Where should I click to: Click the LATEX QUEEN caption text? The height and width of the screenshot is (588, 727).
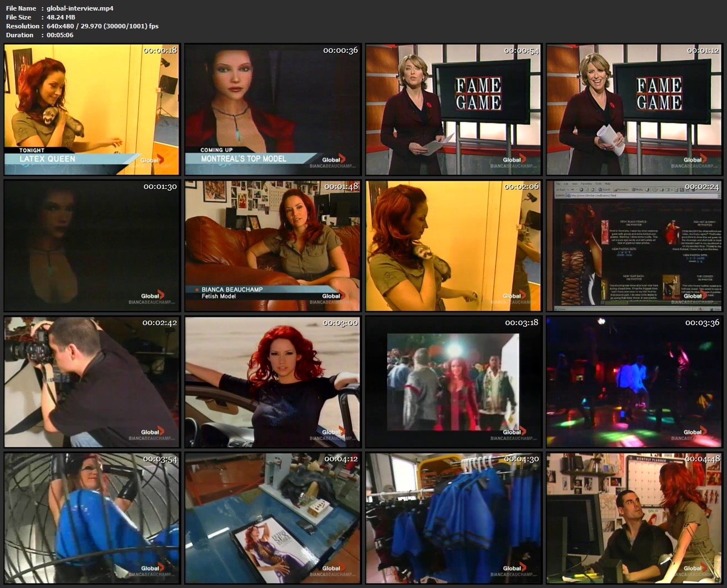pos(47,158)
